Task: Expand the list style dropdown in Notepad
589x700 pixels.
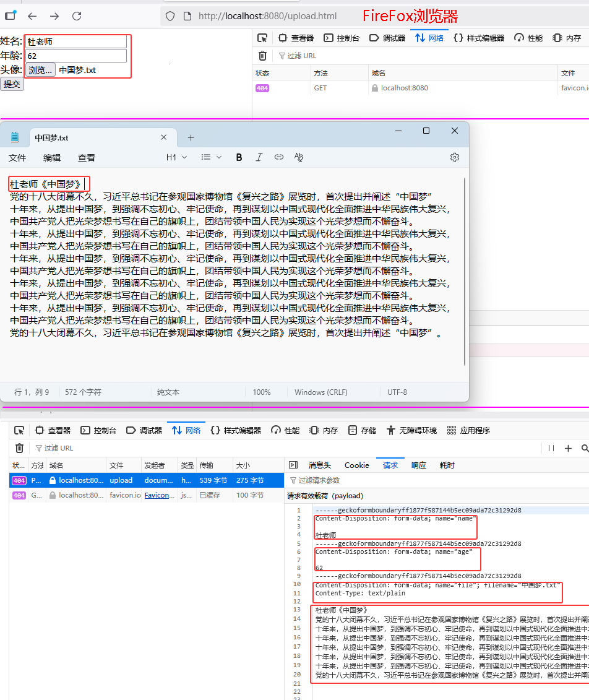Action: (x=211, y=157)
